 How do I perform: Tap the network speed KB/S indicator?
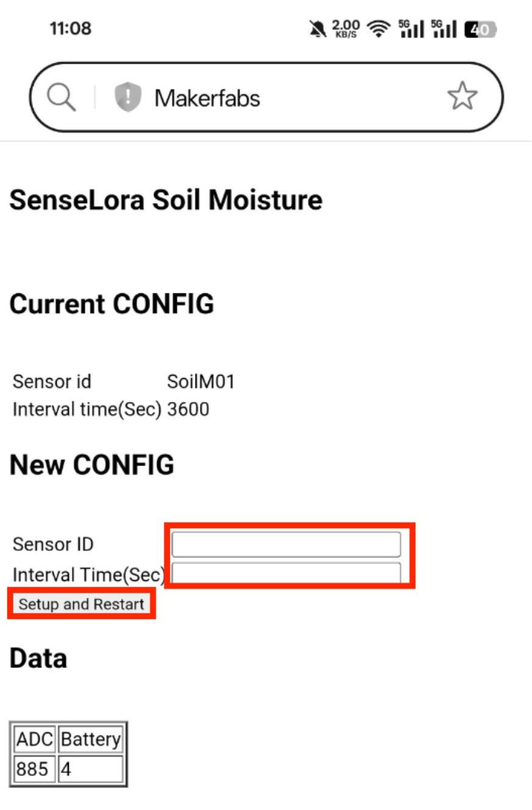(x=346, y=29)
